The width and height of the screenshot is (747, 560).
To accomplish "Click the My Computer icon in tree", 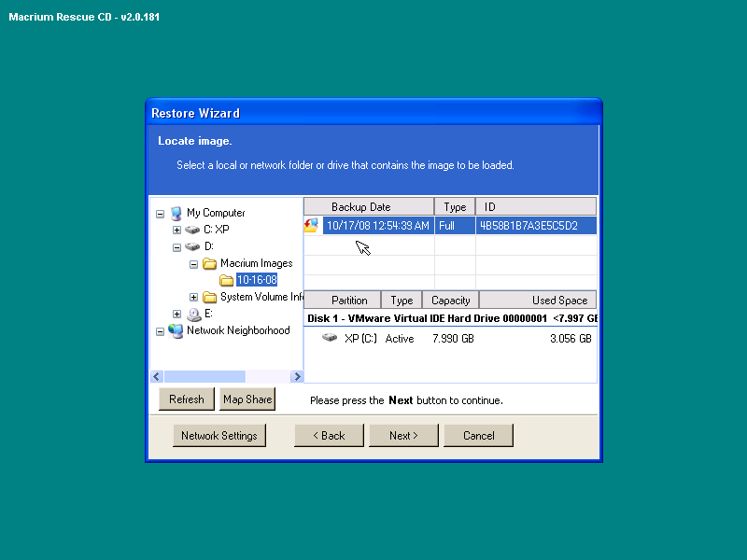I will coord(176,213).
